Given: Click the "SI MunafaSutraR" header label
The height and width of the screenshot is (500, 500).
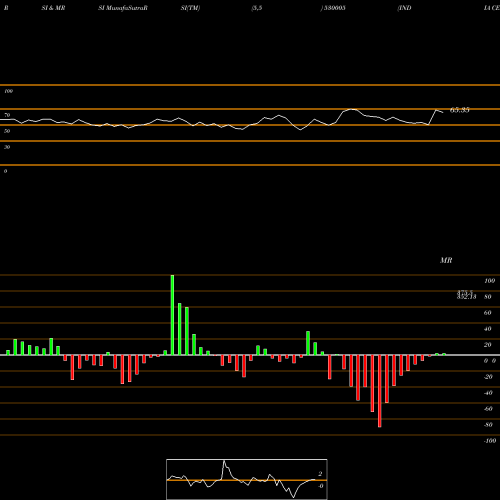Looking at the screenshot, I should click(123, 8).
